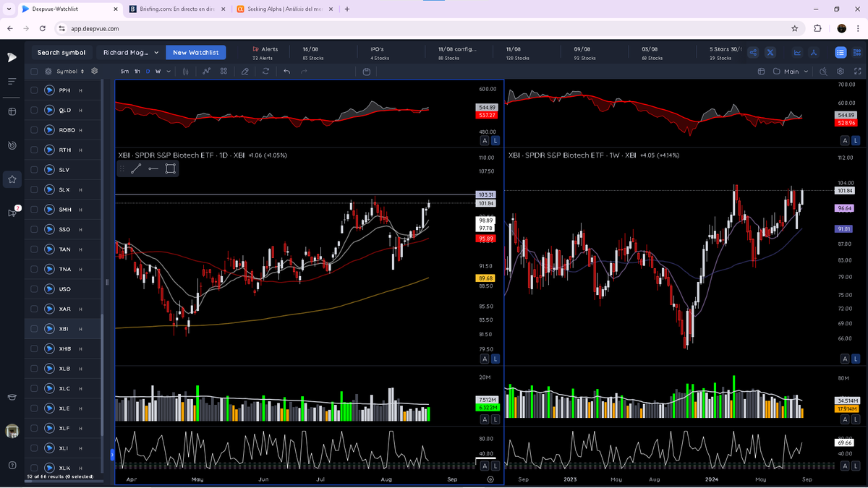868x488 pixels.
Task: Open the alerts flag icon with badge
Action: pyautogui.click(x=12, y=213)
